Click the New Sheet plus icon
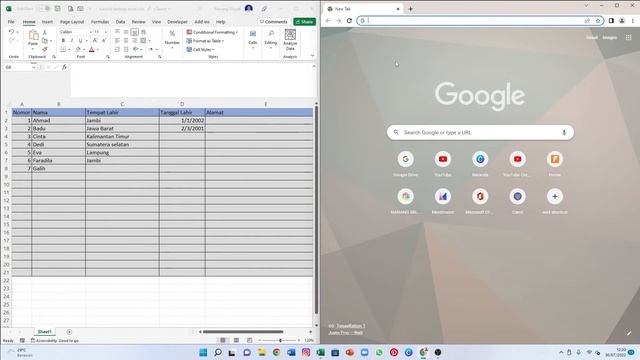Screen dimensions: 640x360 pyautogui.click(x=69, y=332)
